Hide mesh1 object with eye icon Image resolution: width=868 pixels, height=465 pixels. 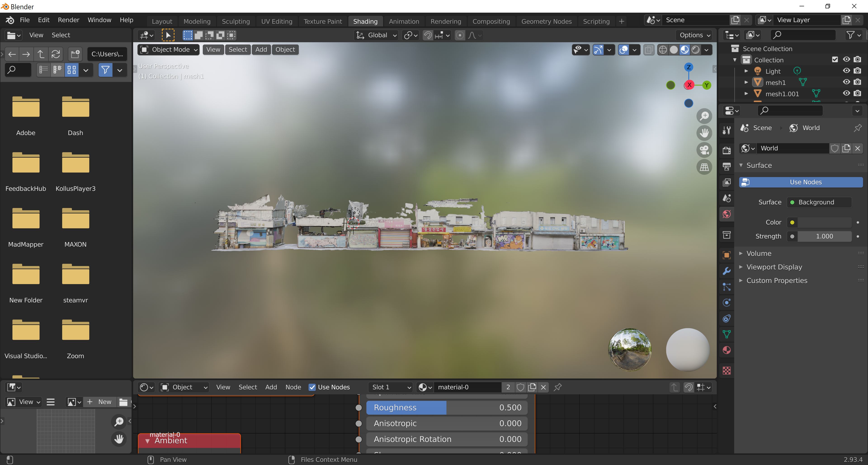click(847, 82)
